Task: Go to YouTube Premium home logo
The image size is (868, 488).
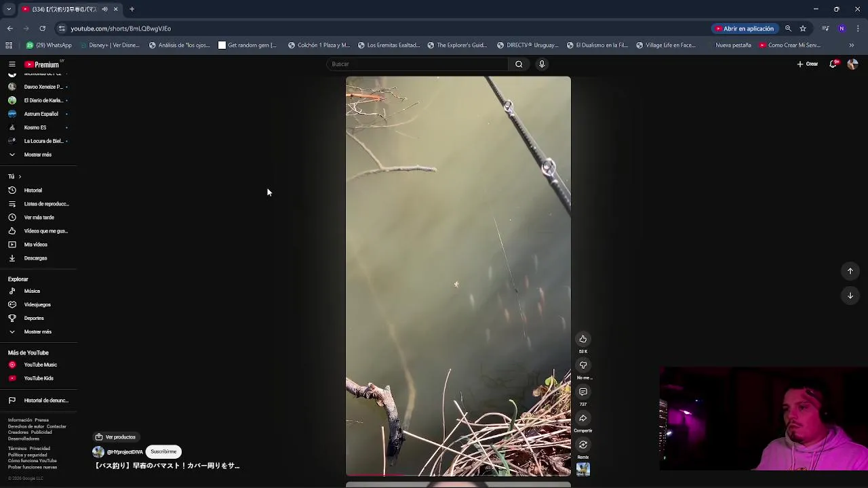Action: tap(42, 64)
